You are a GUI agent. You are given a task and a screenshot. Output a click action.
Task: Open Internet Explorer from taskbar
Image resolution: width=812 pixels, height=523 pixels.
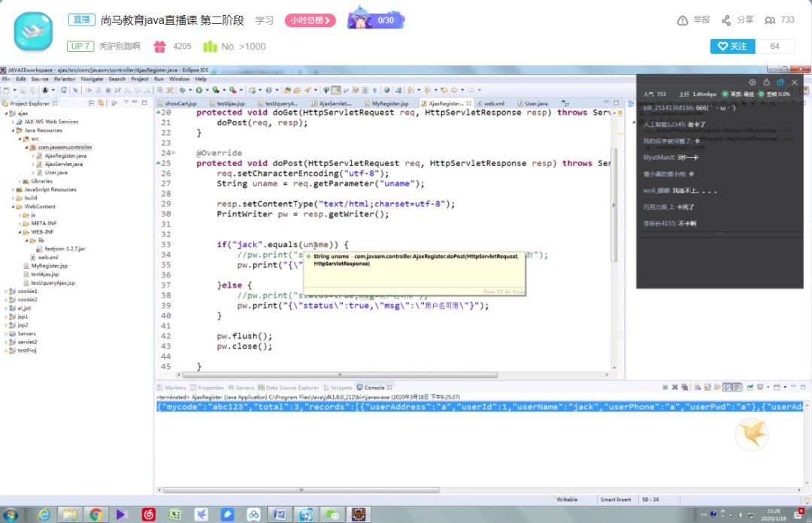tap(44, 515)
